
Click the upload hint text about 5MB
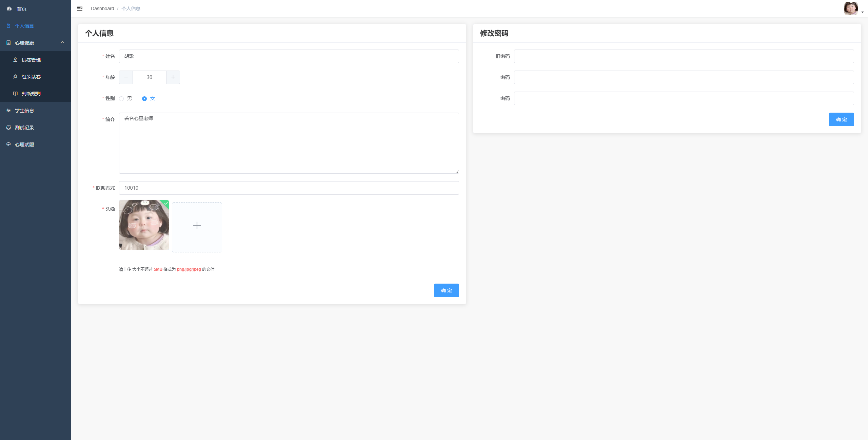pos(166,269)
